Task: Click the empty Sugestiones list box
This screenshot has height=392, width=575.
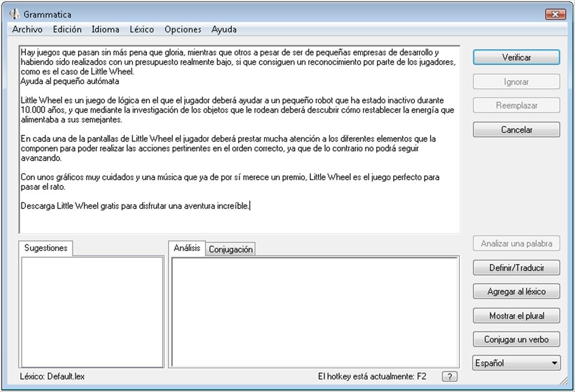Action: click(92, 312)
